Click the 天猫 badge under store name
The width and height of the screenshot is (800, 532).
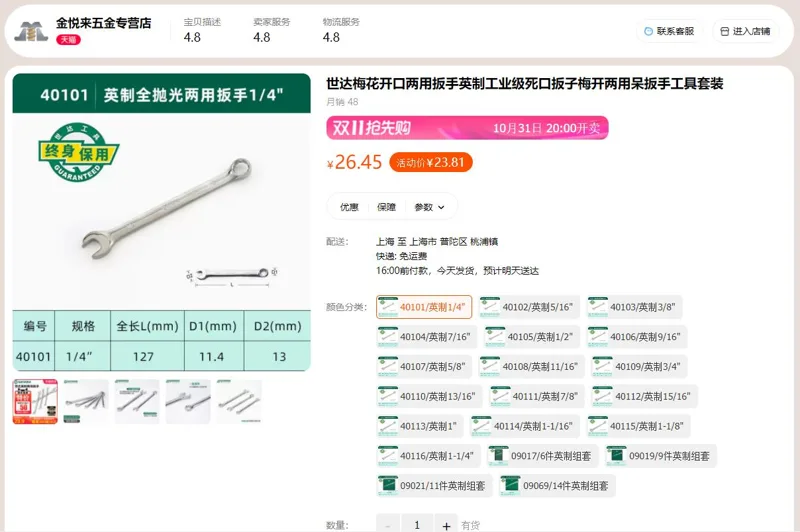pyautogui.click(x=68, y=40)
